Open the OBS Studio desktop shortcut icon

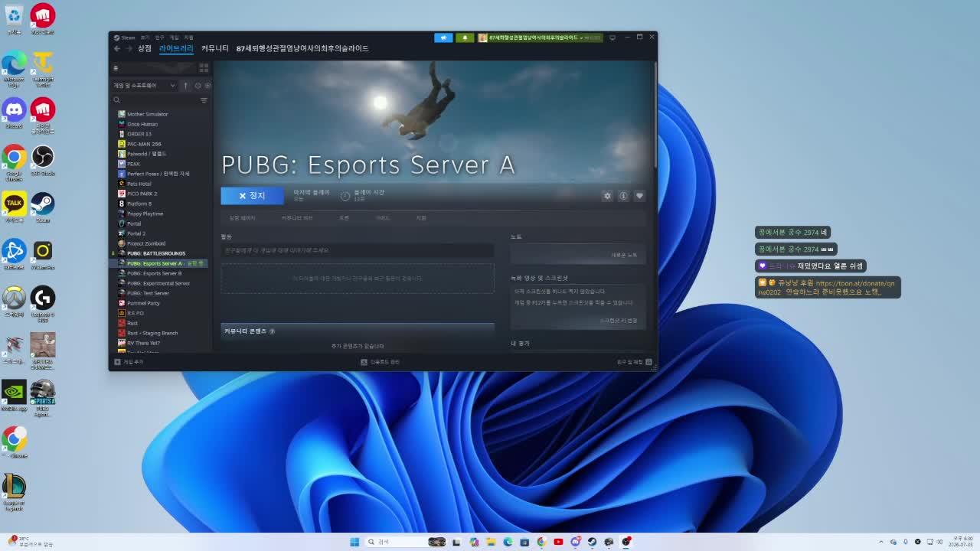point(43,161)
